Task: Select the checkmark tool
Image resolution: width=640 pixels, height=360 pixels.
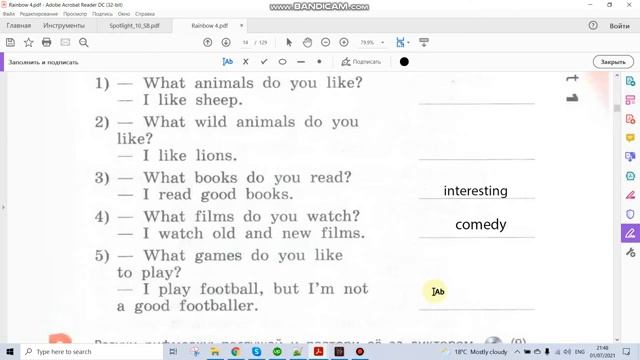Action: 264,62
